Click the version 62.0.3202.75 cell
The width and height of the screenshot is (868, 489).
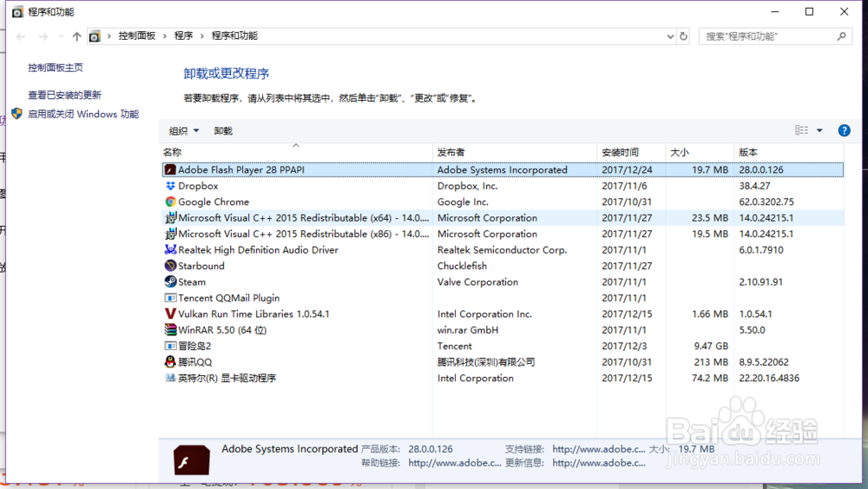click(x=766, y=202)
